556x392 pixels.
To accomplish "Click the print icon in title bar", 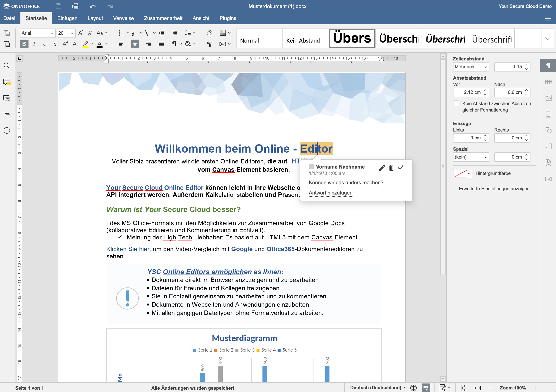I will click(x=76, y=6).
